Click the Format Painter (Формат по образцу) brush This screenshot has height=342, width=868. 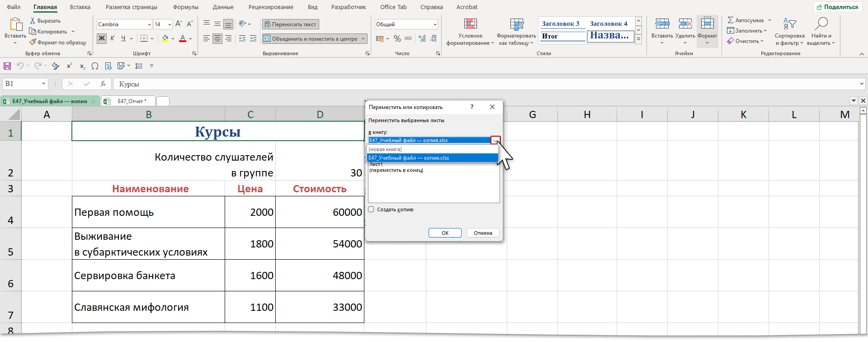pos(33,42)
